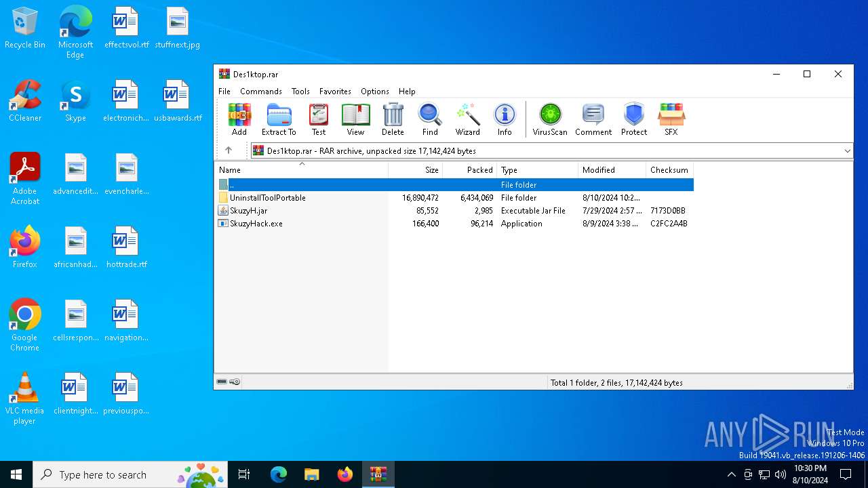The image size is (868, 488).
Task: Select effectsvol.rtf desktop file
Action: click(x=126, y=28)
